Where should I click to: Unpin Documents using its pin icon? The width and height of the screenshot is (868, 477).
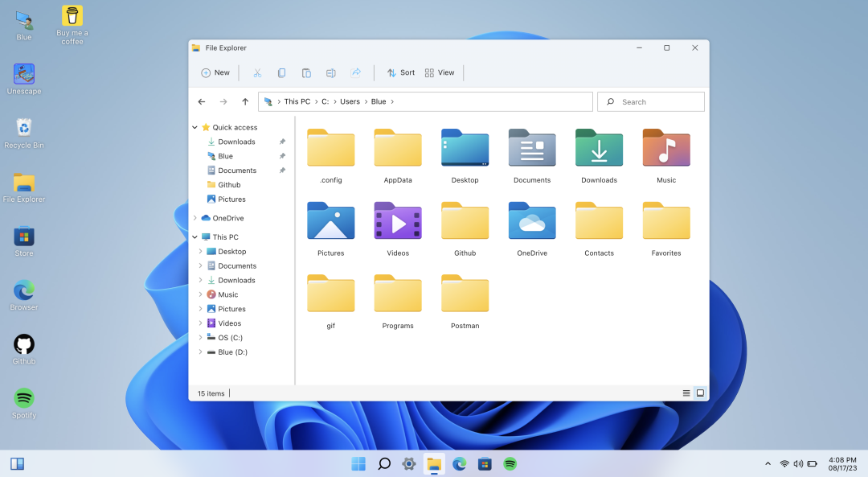coord(282,171)
